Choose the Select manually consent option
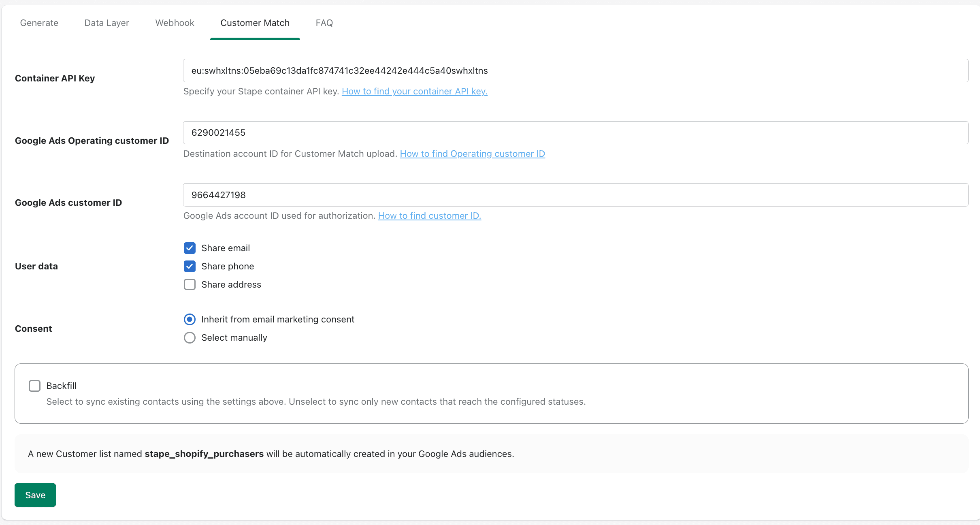The image size is (980, 525). [x=190, y=337]
